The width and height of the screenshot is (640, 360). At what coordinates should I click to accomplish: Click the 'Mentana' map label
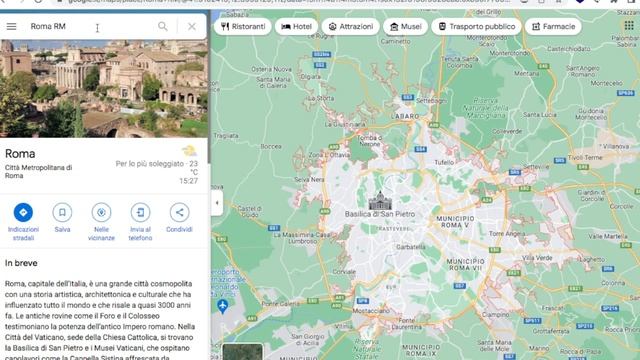click(x=527, y=73)
